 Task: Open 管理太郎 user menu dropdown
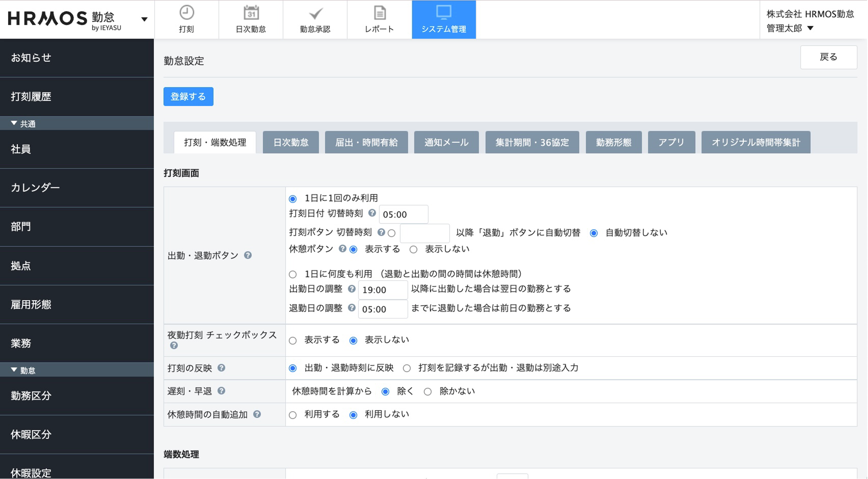[810, 28]
